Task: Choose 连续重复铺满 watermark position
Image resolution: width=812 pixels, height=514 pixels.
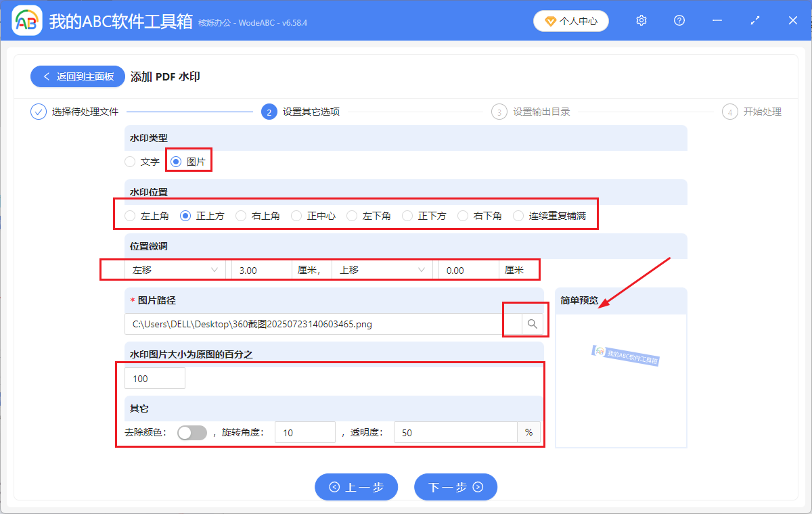Action: (x=518, y=216)
